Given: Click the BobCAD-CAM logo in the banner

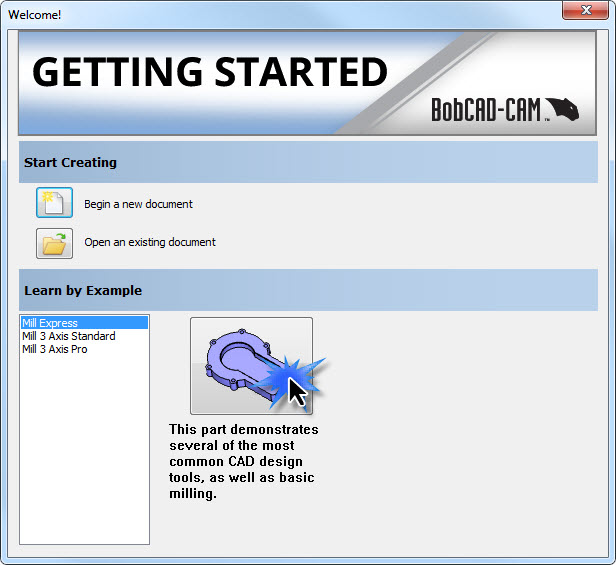Looking at the screenshot, I should pos(505,110).
